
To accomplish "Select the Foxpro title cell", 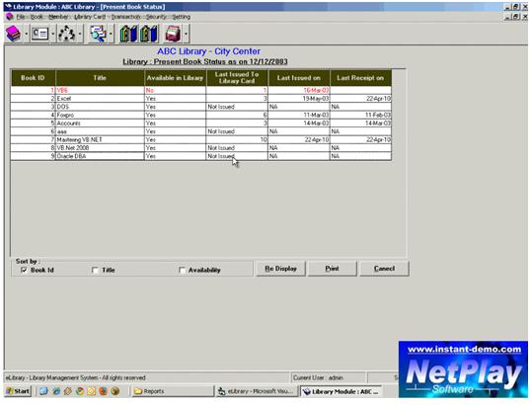I will pyautogui.click(x=100, y=115).
